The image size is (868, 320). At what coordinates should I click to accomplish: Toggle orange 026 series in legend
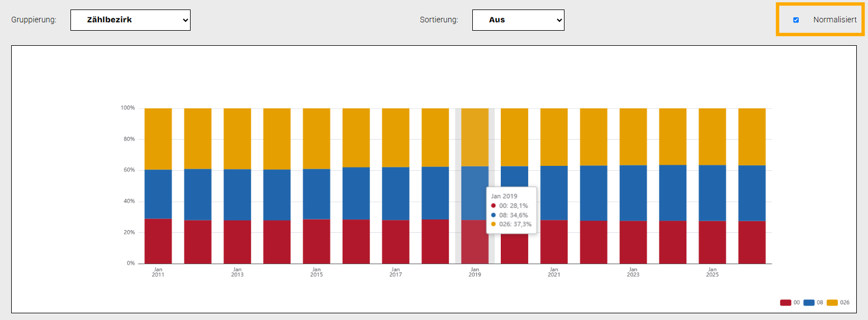pos(838,303)
